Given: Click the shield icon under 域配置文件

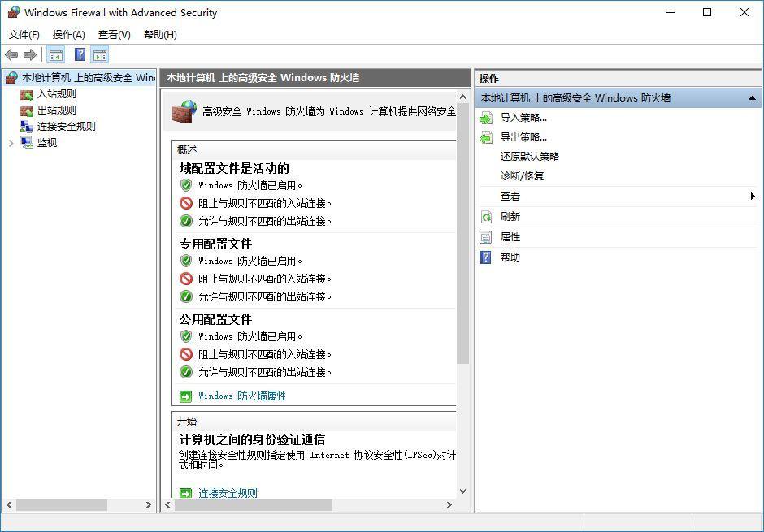Looking at the screenshot, I should 185,185.
